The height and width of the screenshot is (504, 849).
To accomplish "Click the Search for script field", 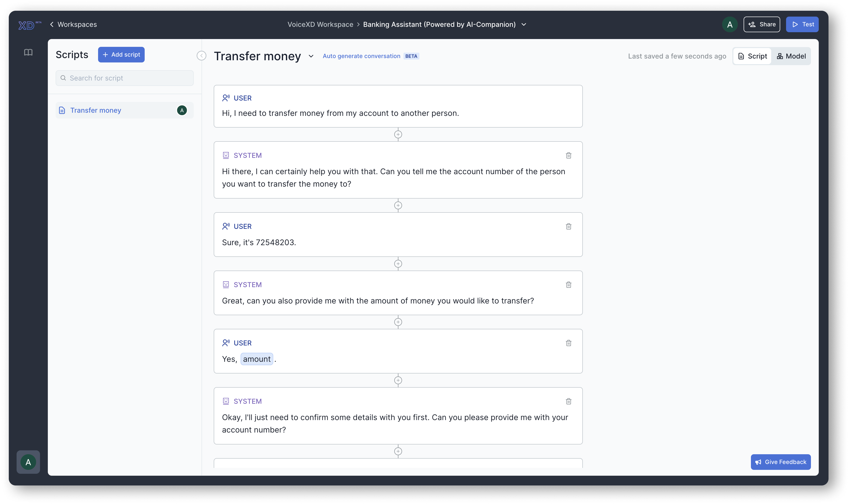I will tap(125, 78).
